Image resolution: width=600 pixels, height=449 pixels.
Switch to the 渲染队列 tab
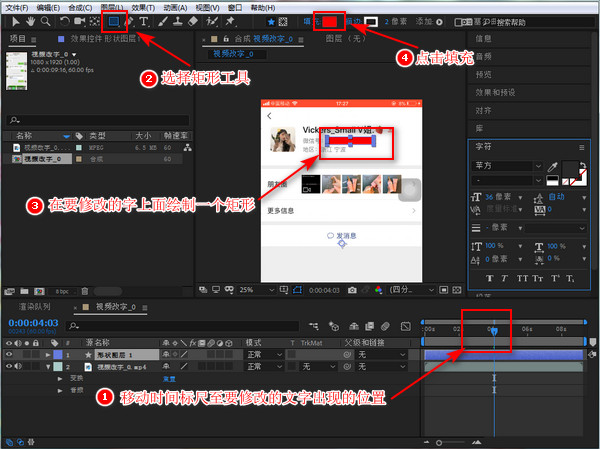(35, 307)
